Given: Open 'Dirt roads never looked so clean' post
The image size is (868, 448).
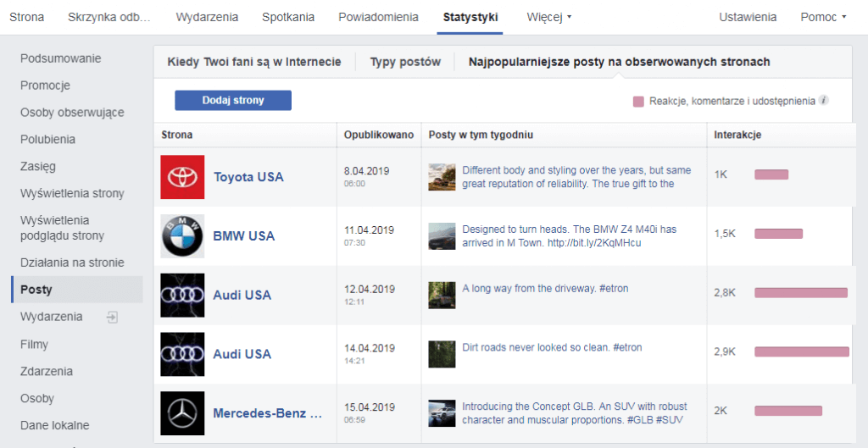Looking at the screenshot, I should point(552,347).
